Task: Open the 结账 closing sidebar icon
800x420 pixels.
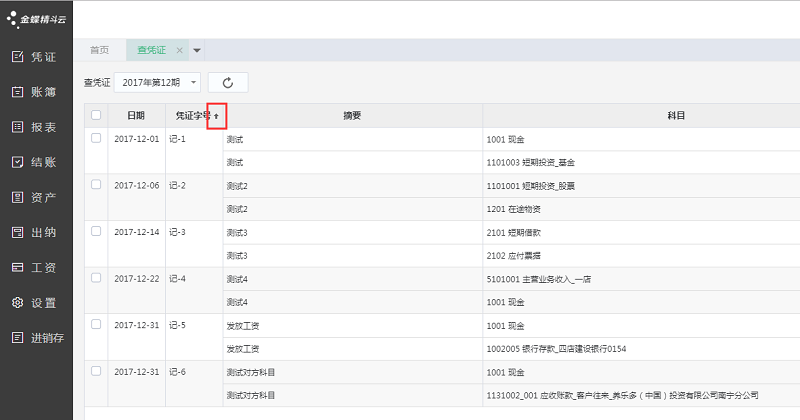Action: coord(17,162)
